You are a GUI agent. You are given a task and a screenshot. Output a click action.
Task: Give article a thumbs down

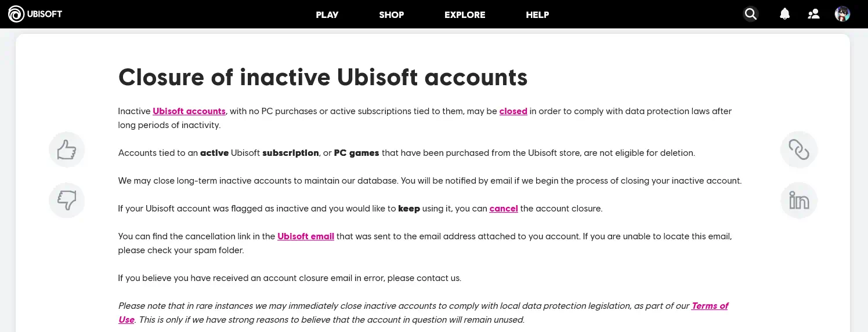(x=67, y=200)
